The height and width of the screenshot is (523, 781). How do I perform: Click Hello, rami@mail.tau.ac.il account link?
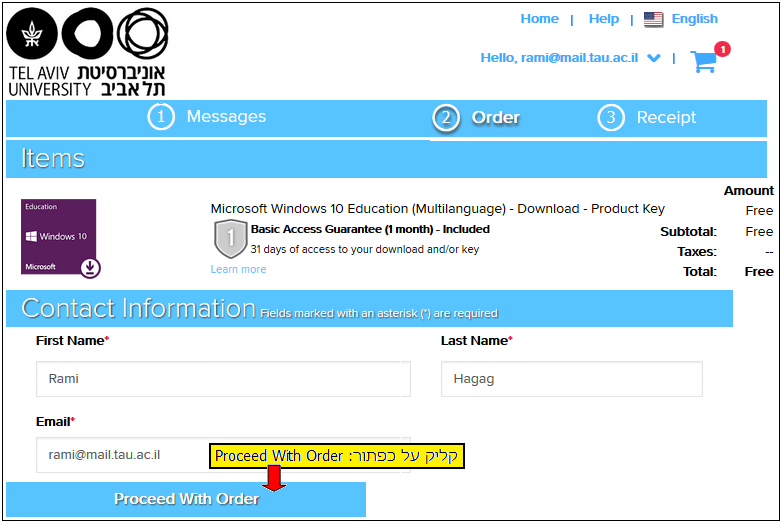click(559, 58)
